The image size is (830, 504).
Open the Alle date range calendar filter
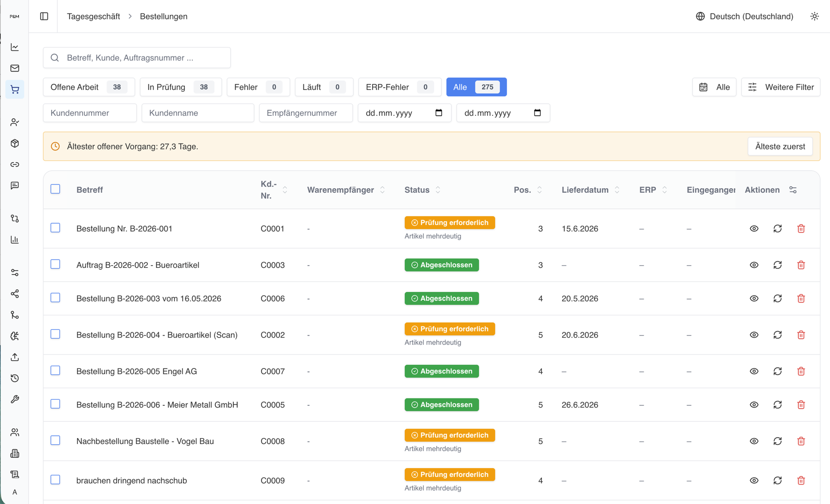(714, 87)
